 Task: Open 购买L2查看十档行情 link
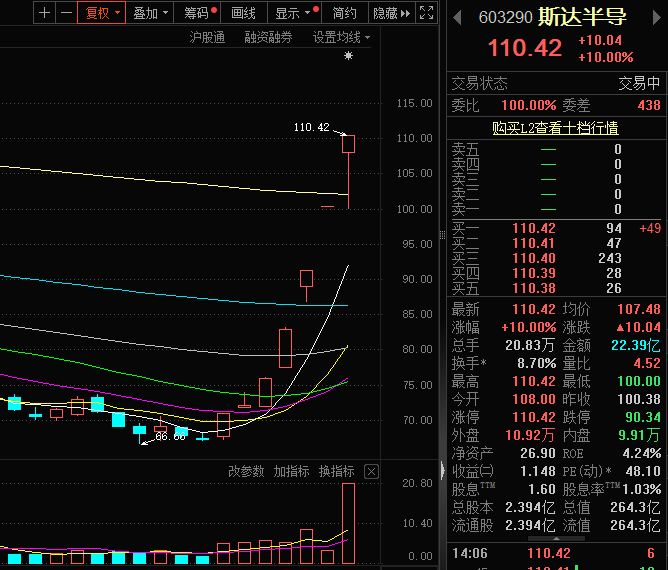coord(555,128)
